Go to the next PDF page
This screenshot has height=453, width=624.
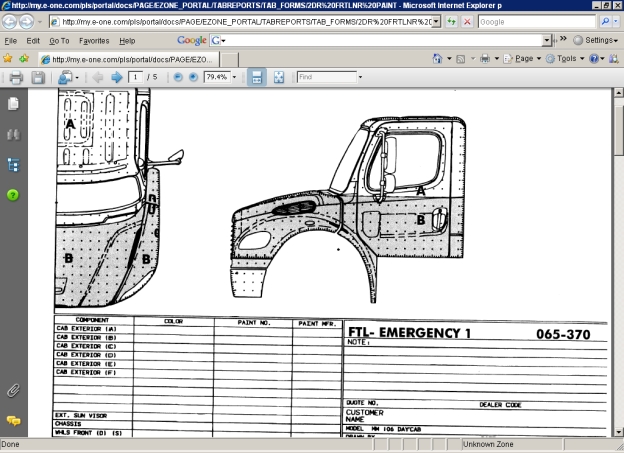[117, 77]
